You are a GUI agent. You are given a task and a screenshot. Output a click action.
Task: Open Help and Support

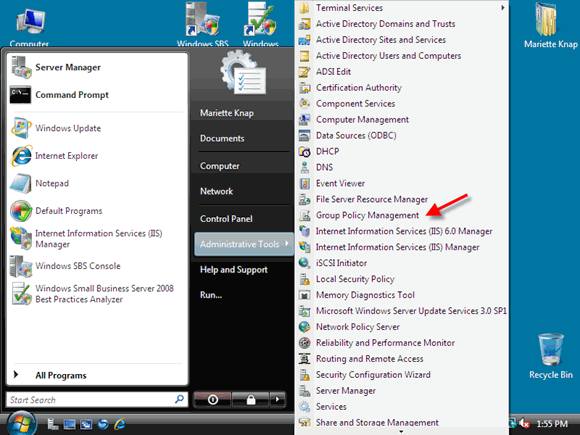pos(233,270)
